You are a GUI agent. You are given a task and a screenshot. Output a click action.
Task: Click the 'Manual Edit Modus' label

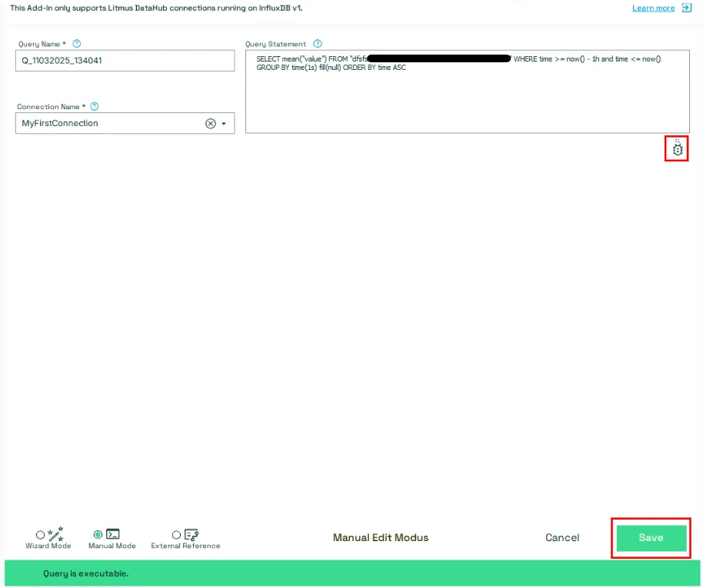[x=381, y=538]
